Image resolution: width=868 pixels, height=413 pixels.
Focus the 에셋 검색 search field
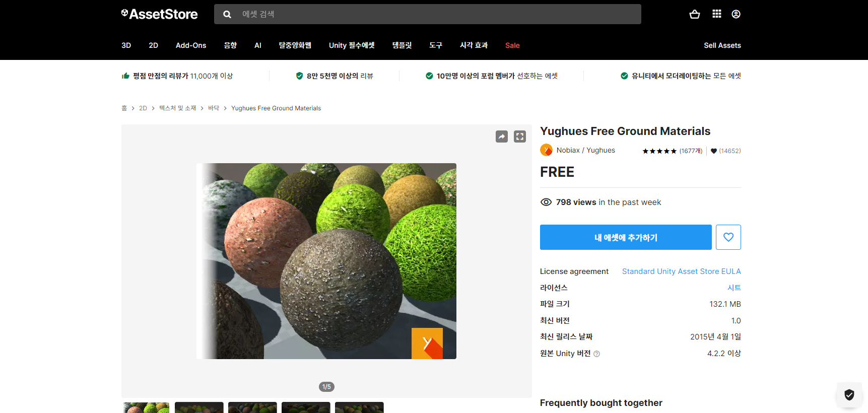(x=428, y=14)
